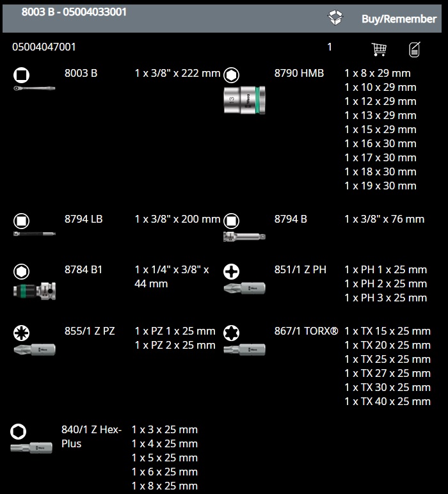Click the square drive icon for 8794 B
Image resolution: width=448 pixels, height=494 pixels.
tap(231, 221)
